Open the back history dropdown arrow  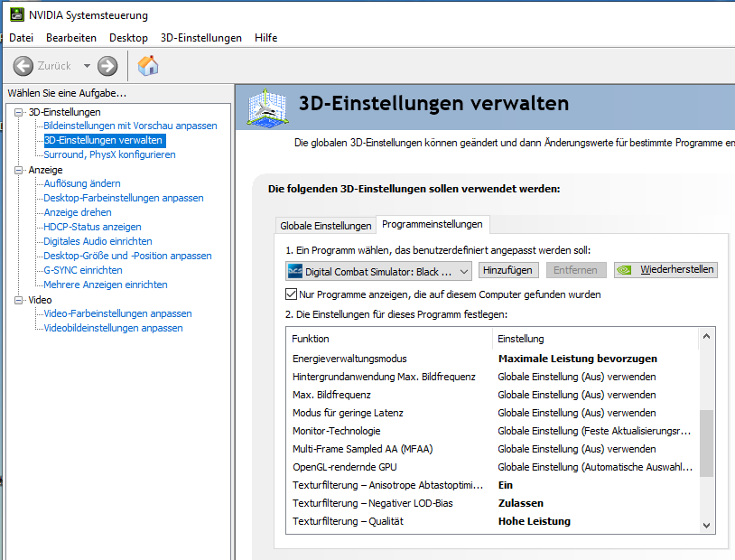(x=87, y=66)
